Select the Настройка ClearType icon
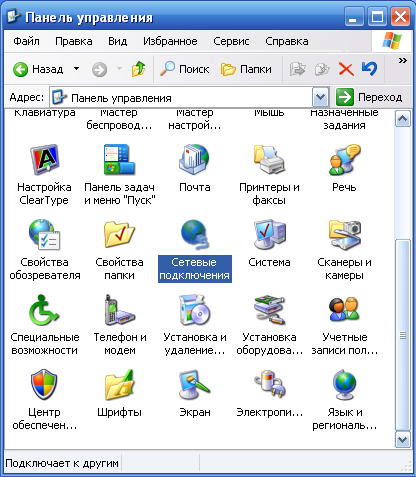The height and width of the screenshot is (477, 416). (x=44, y=160)
